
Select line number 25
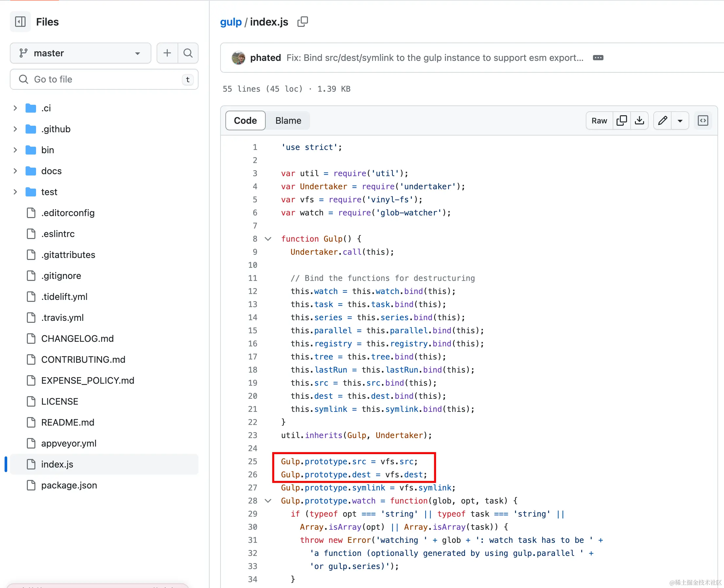tap(253, 462)
